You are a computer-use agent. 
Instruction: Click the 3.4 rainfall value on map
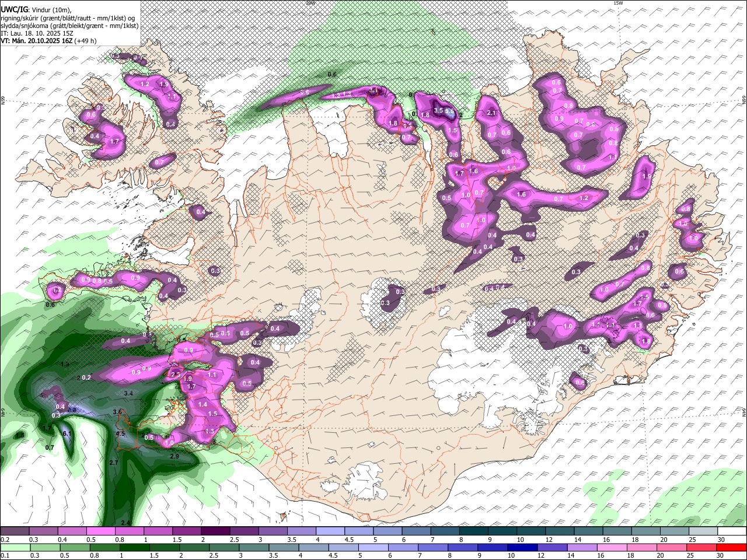tap(129, 394)
